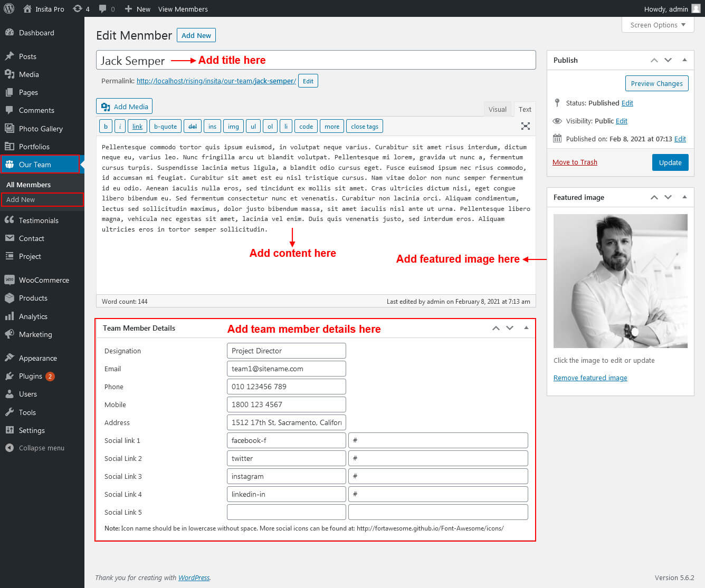Screen dimensions: 705x588
Task: Move Featured image panel up
Action: point(654,197)
